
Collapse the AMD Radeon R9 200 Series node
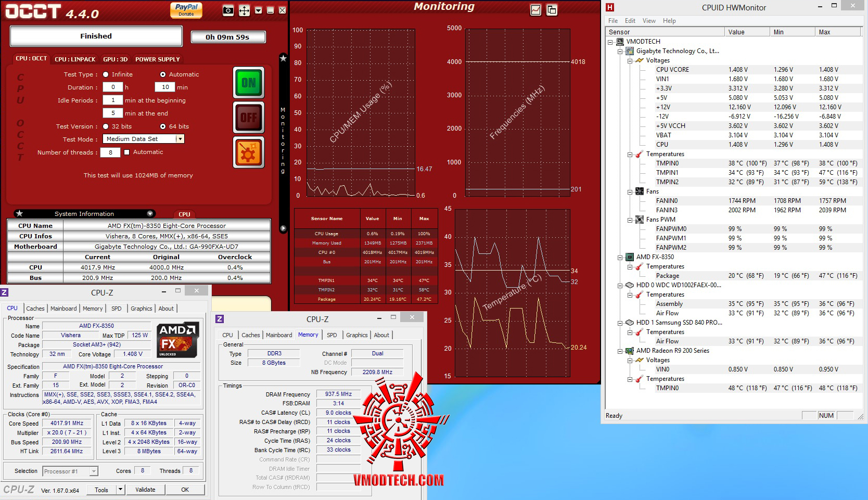point(620,351)
